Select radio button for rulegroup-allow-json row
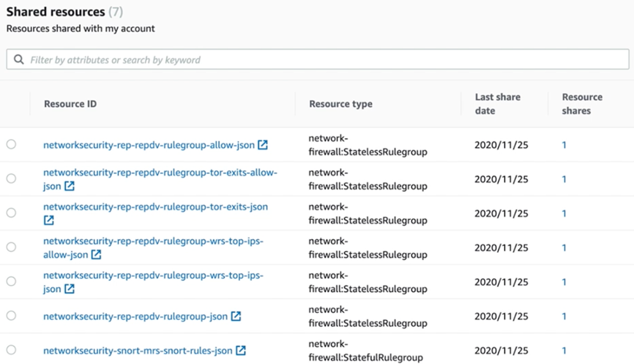The width and height of the screenshot is (634, 364). [11, 145]
